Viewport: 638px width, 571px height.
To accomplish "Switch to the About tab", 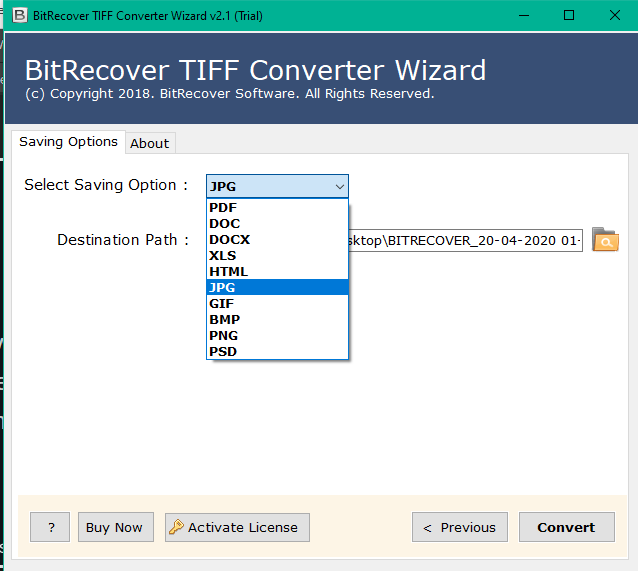I will pyautogui.click(x=149, y=143).
